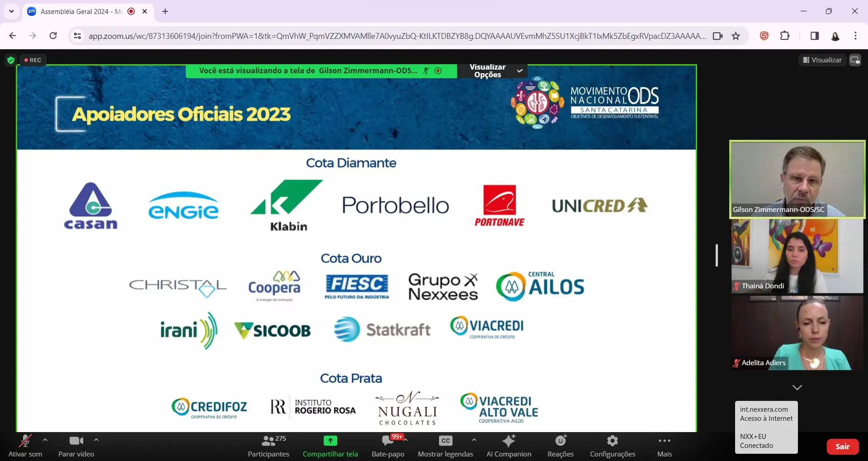Viewport: 868px width, 461px height.
Task: Open Reações emoji picker
Action: pos(561,446)
